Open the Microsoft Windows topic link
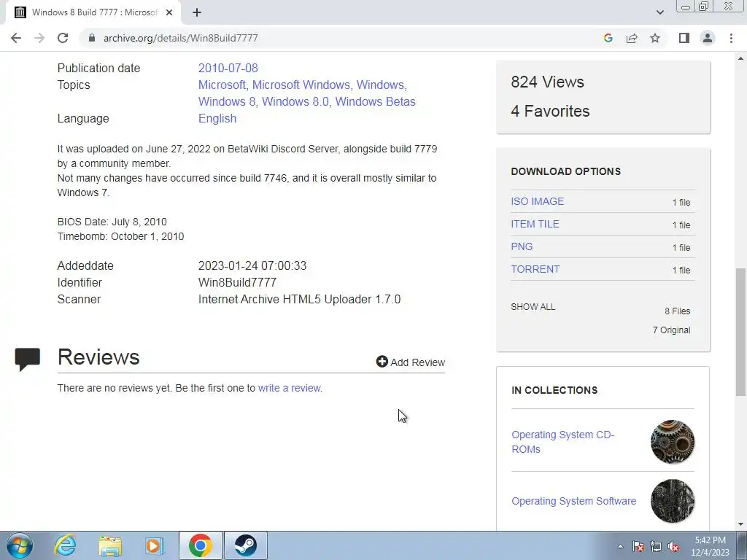747x560 pixels. pos(301,85)
